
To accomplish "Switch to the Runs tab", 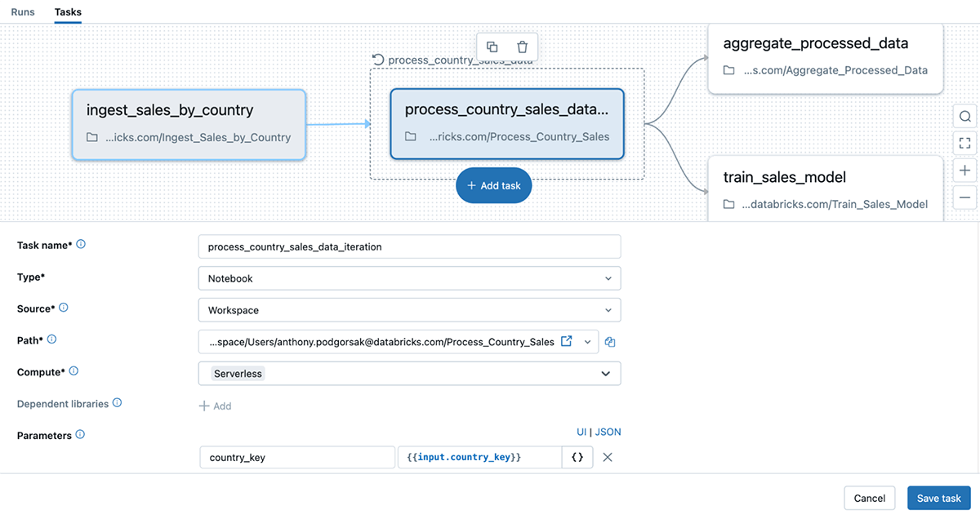I will point(22,12).
